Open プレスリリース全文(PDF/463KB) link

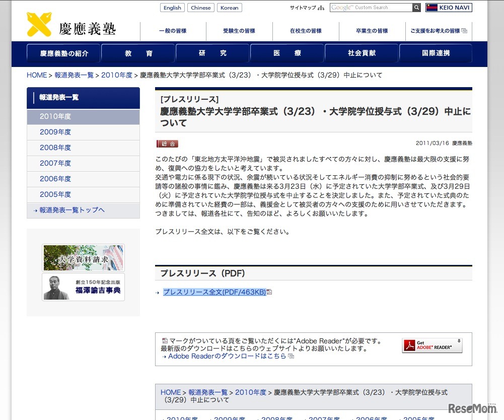point(214,292)
